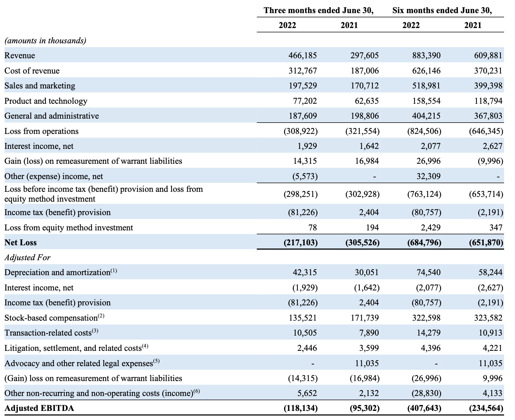The height and width of the screenshot is (420, 515).
Task: Click "Litigation, settlement, and related costs" label
Action: [x=76, y=348]
